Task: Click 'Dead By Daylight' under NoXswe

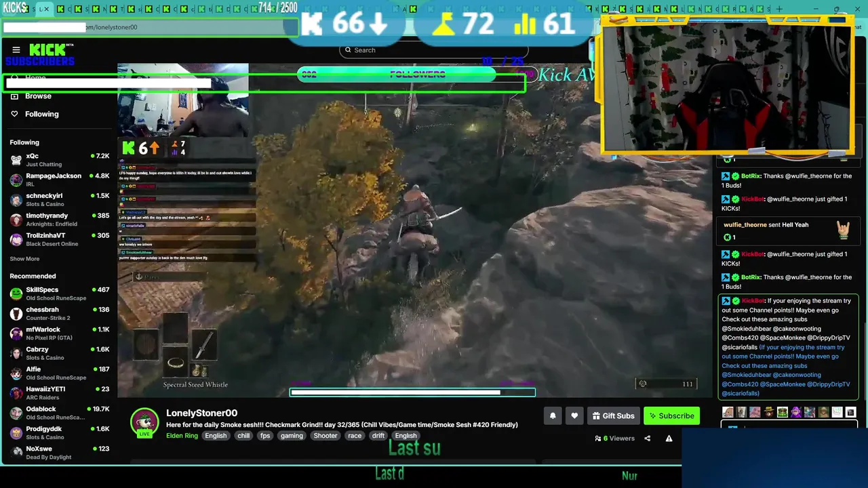Action: coord(48,457)
